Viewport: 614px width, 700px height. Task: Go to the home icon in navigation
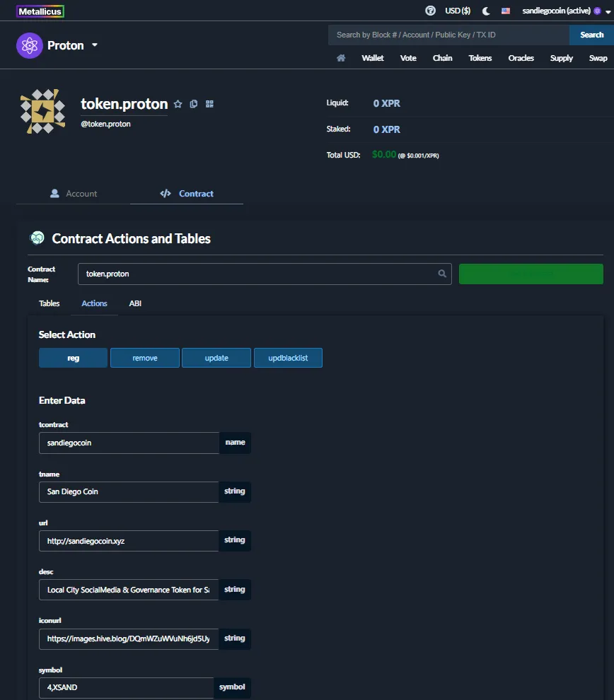pyautogui.click(x=341, y=58)
